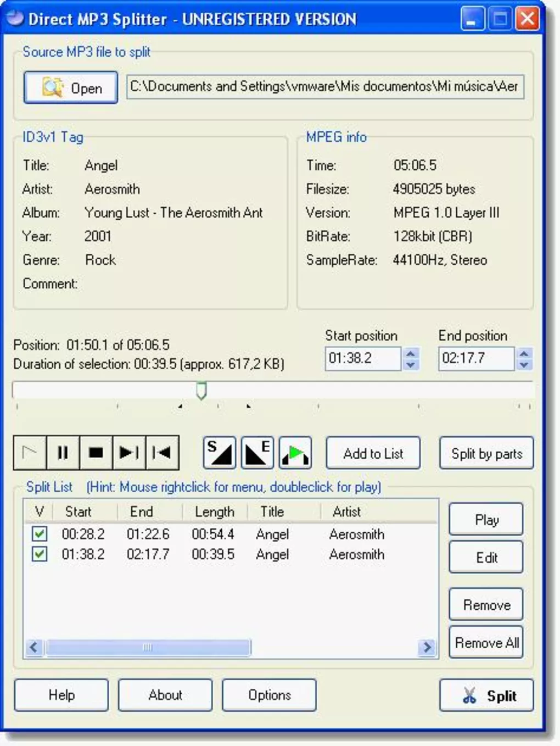
Task: Set start position with the S marker icon
Action: (x=219, y=452)
